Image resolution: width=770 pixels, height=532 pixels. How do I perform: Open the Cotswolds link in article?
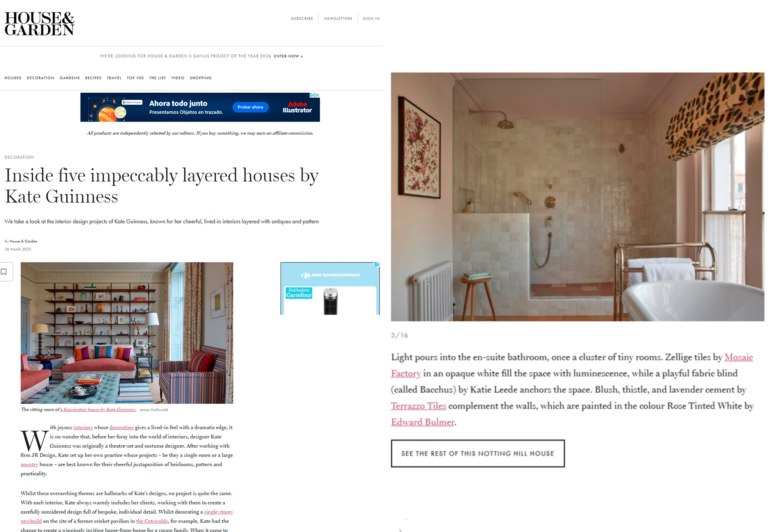click(x=152, y=521)
